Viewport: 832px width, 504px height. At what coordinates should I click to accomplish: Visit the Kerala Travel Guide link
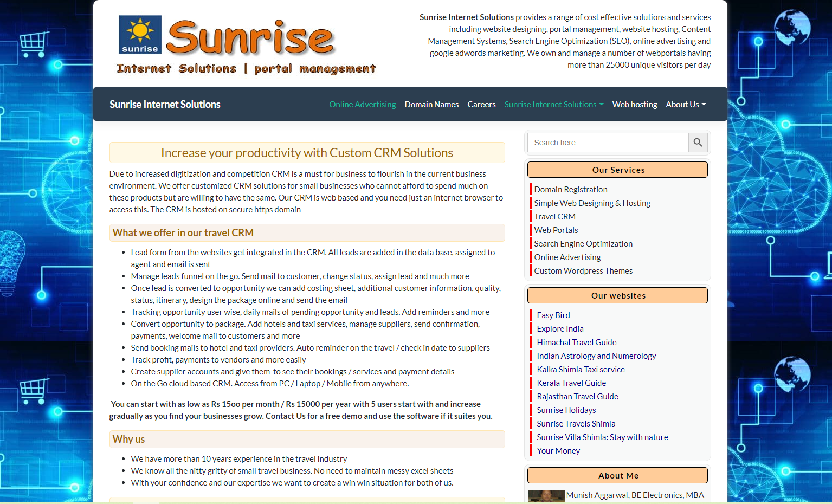(571, 383)
